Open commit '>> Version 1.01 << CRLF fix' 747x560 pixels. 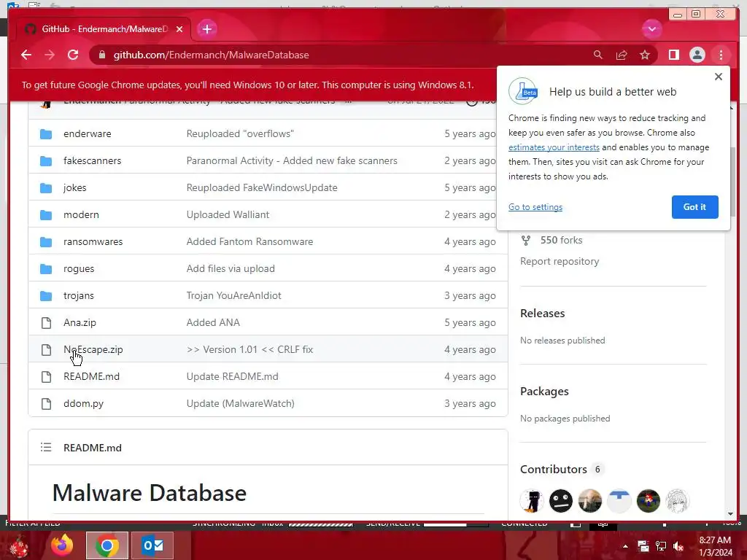[249, 349]
